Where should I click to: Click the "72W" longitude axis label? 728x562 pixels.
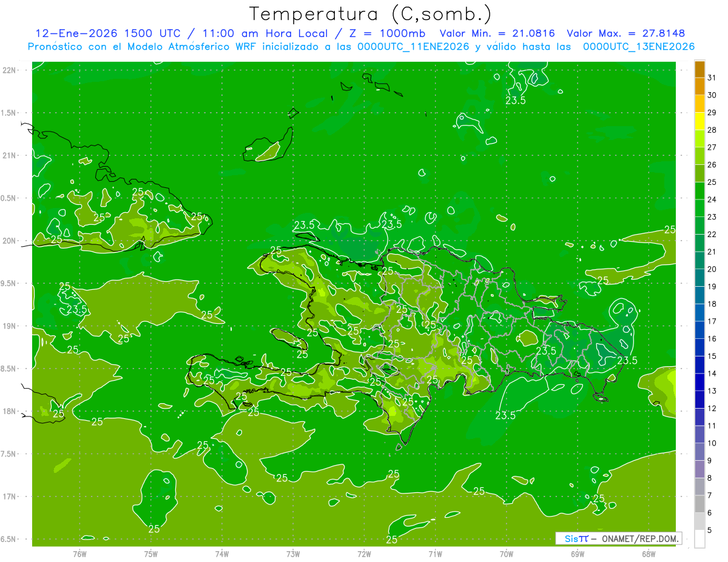click(x=364, y=554)
